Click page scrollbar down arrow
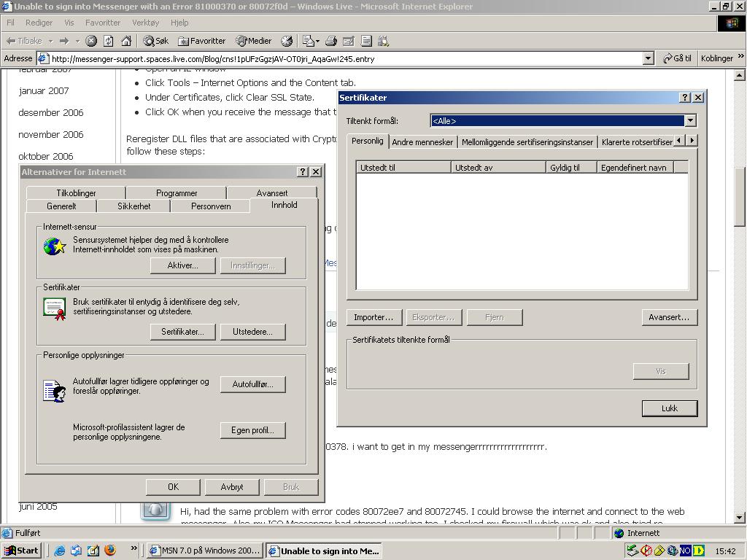747x560 pixels. tap(740, 518)
